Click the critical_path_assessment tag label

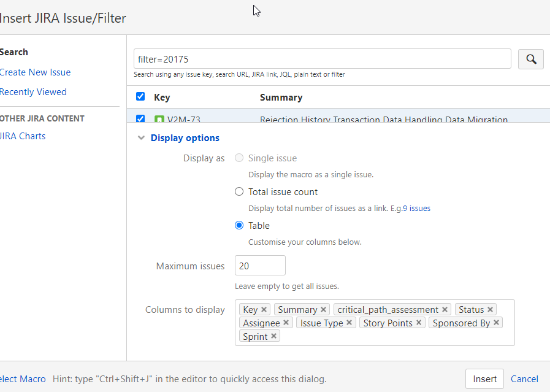pyautogui.click(x=388, y=310)
